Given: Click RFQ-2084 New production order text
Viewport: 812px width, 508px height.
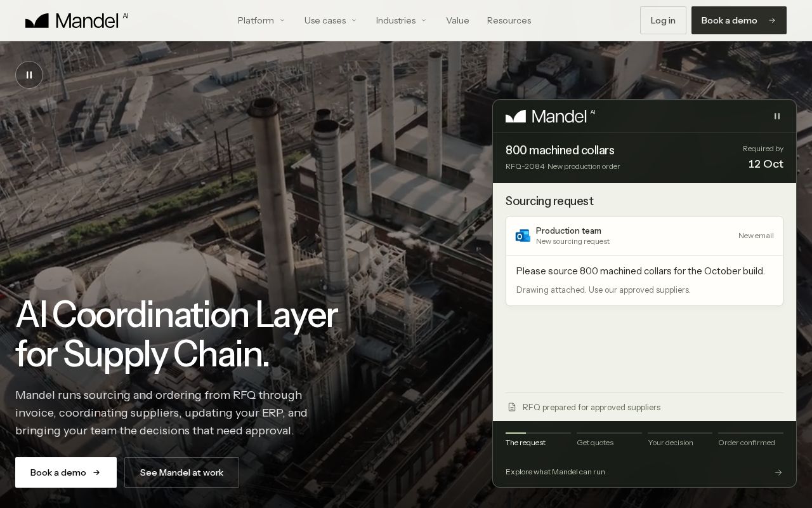Looking at the screenshot, I should pyautogui.click(x=563, y=166).
